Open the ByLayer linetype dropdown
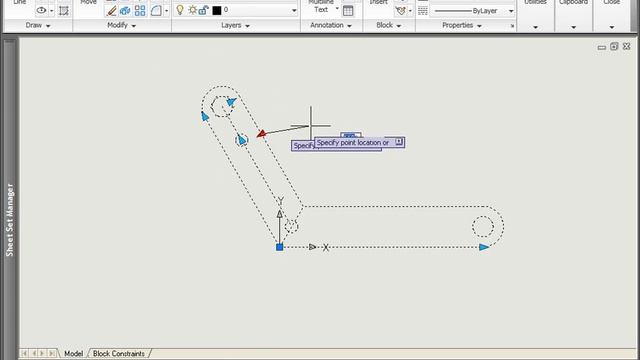 [x=511, y=11]
